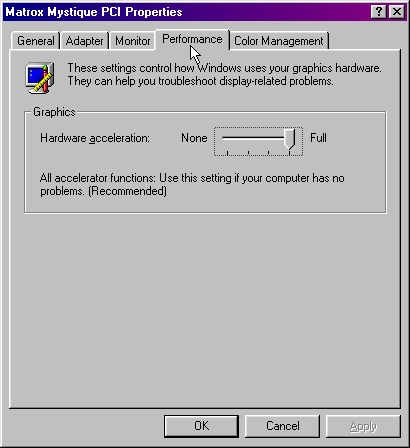
Task: Click the slider track left of the thumb
Action: 253,138
